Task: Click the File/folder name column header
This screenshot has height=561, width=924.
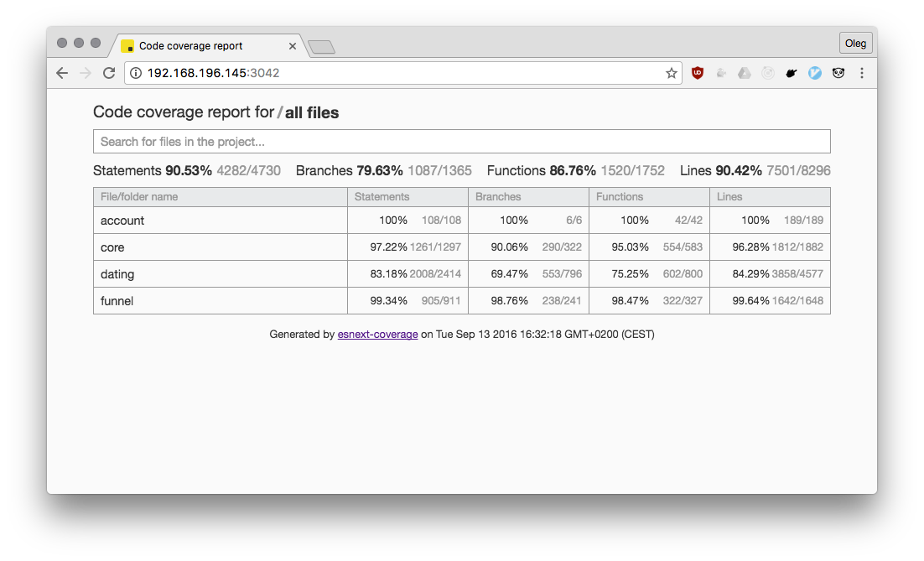Action: [221, 197]
